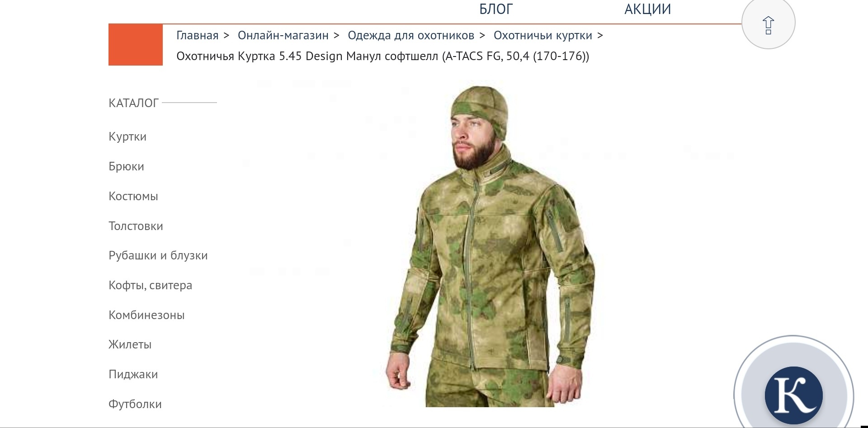
Task: Open Кофты, свитера category
Action: [x=150, y=285]
